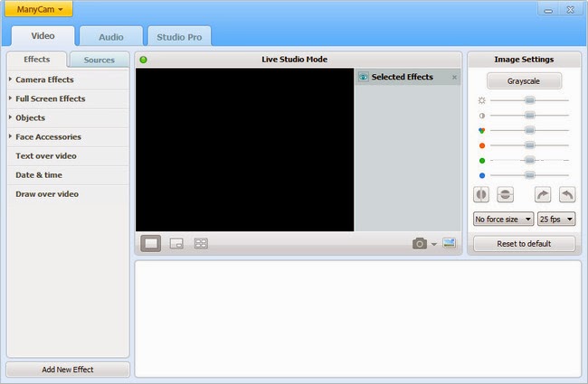588x384 pixels.
Task: Open the snapshot gallery picture icon
Action: [450, 243]
